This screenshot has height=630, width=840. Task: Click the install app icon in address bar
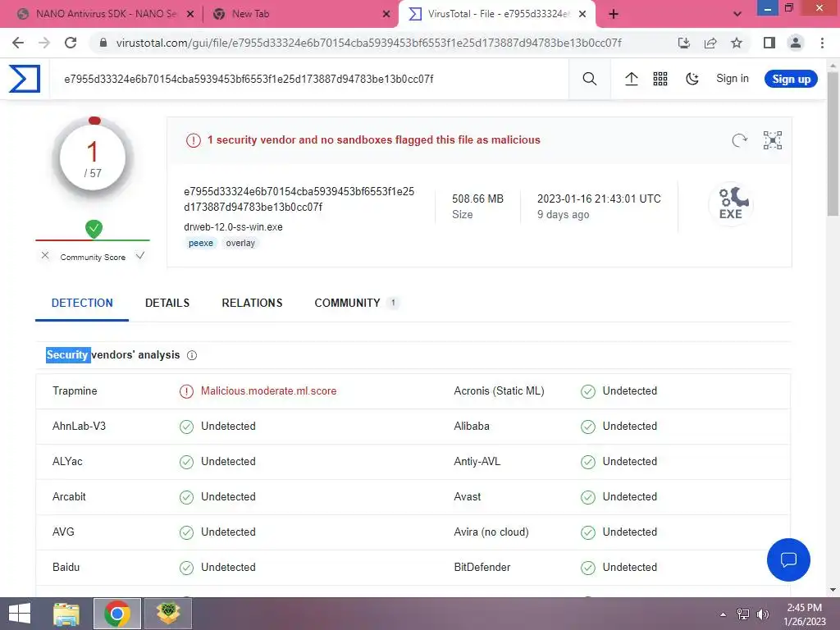(684, 43)
